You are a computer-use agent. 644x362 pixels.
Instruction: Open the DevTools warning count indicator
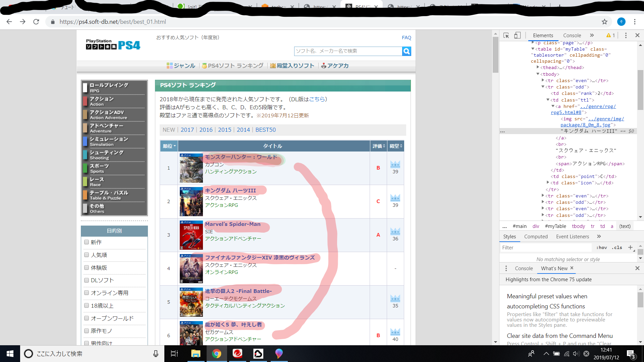(x=610, y=35)
